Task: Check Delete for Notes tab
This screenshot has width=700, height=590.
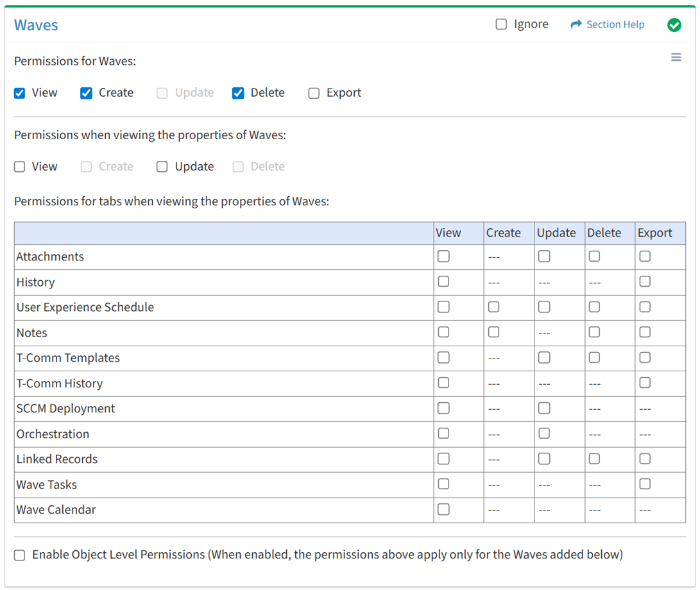Action: coord(595,332)
